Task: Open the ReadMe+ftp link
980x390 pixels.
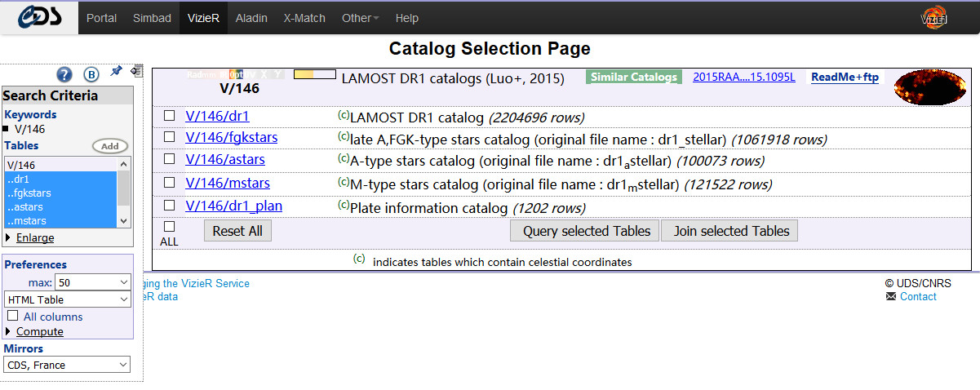Action: (x=845, y=78)
